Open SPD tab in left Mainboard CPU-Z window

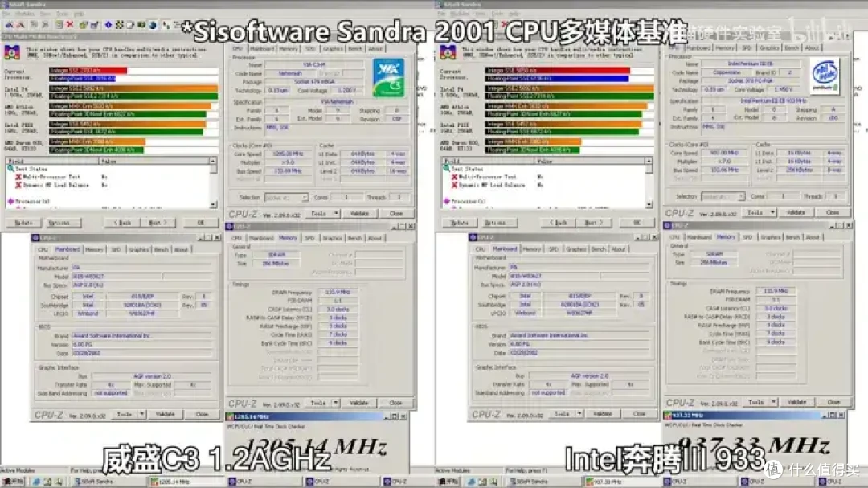click(x=116, y=250)
